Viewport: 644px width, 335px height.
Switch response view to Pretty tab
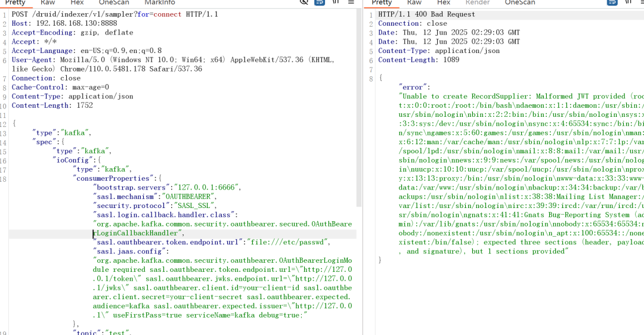[382, 2]
